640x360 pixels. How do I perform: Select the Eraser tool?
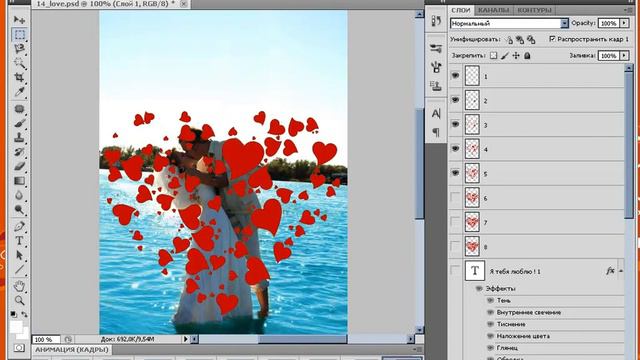[x=19, y=166]
